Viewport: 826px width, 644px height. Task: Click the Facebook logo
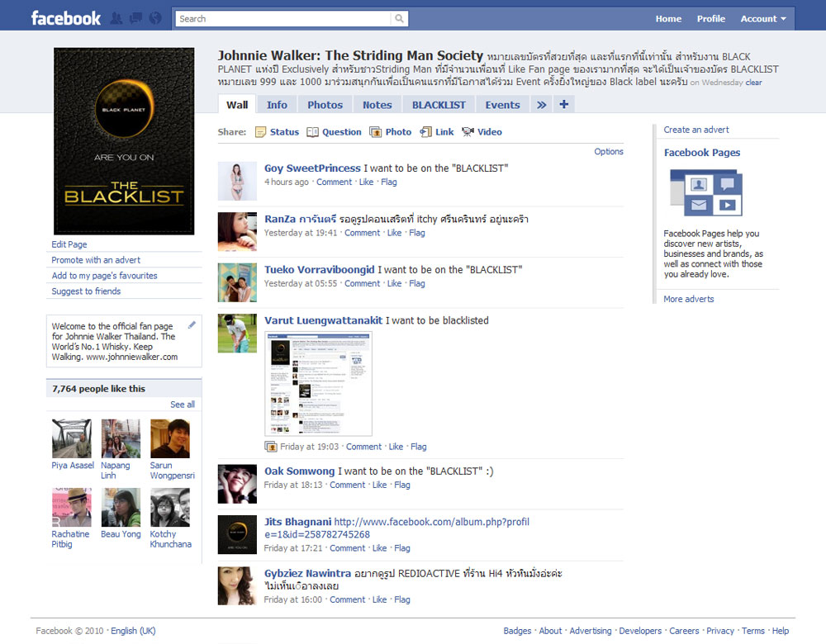pos(66,18)
